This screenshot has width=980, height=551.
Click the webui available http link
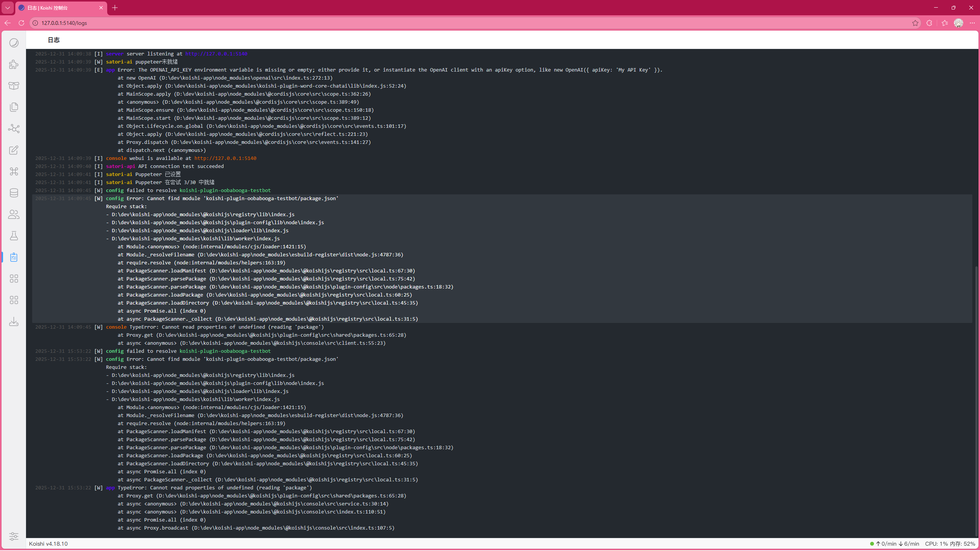pyautogui.click(x=225, y=158)
